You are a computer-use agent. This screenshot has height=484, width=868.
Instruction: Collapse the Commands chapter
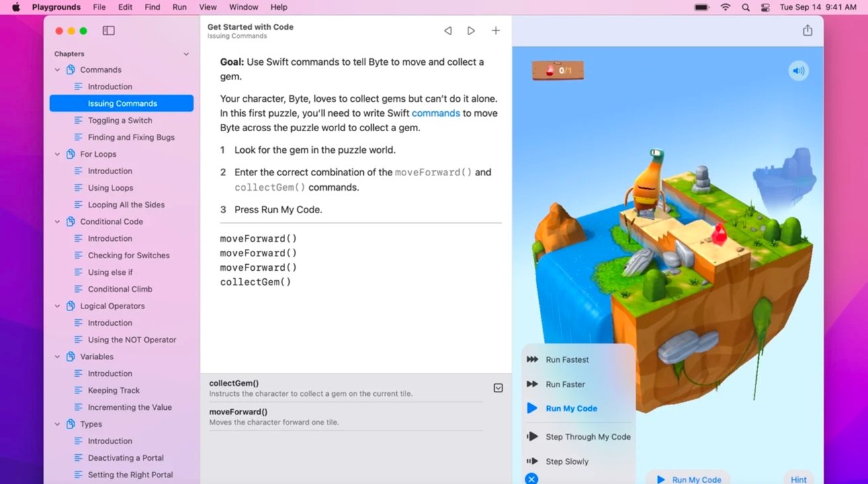tap(58, 70)
